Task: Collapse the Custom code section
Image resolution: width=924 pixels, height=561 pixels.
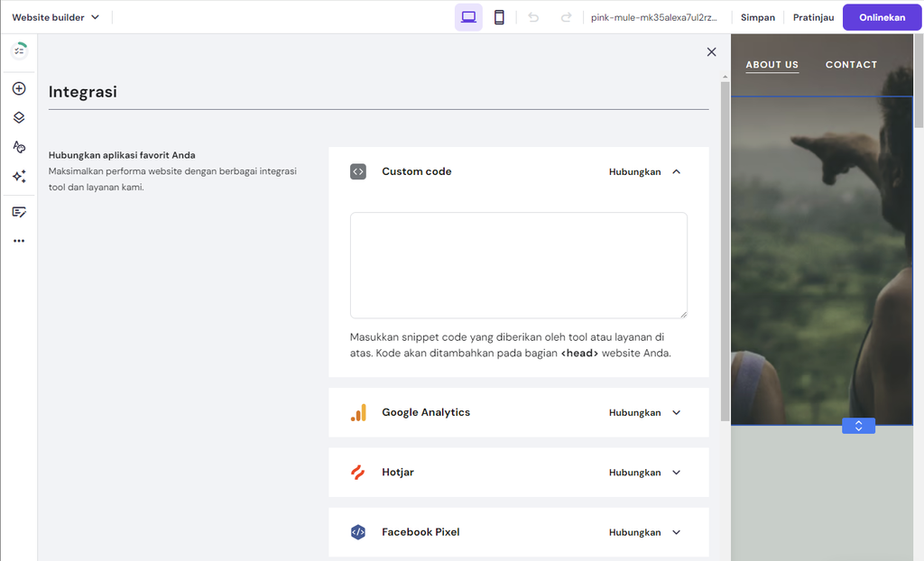Action: click(676, 170)
